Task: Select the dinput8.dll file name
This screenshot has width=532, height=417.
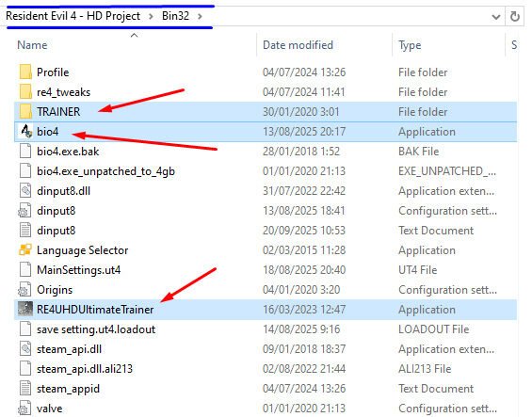Action: 63,191
